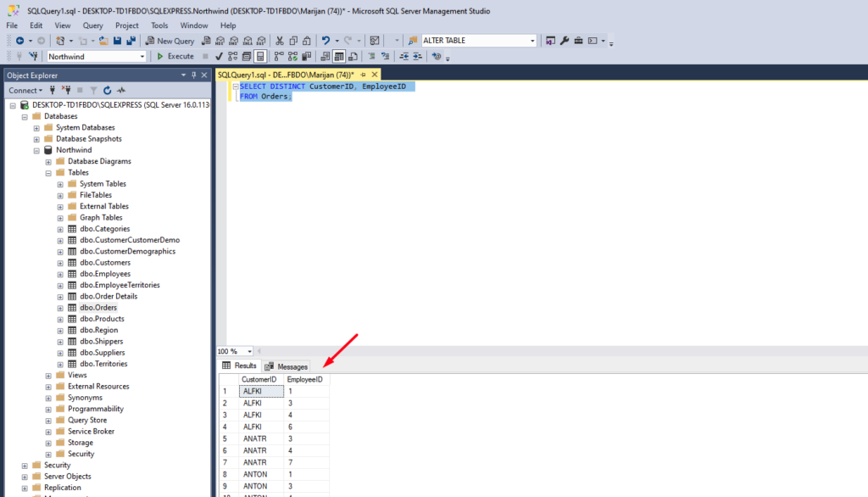Toggle Include Client Statistics icon
The height and width of the screenshot is (497, 868).
(306, 56)
